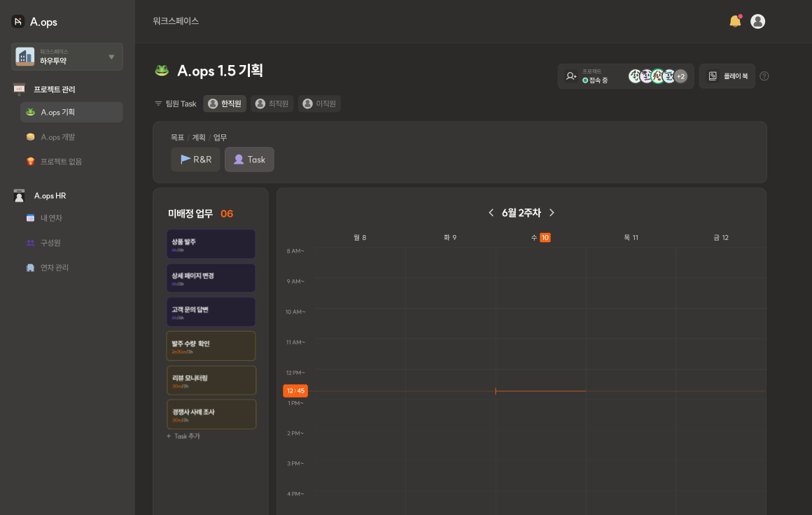Select 한직원 team member filter
The image size is (812, 515).
point(225,104)
